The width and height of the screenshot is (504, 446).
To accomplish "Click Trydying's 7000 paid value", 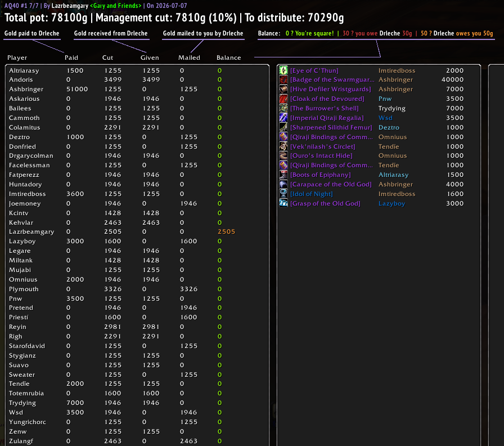I will (75, 403).
